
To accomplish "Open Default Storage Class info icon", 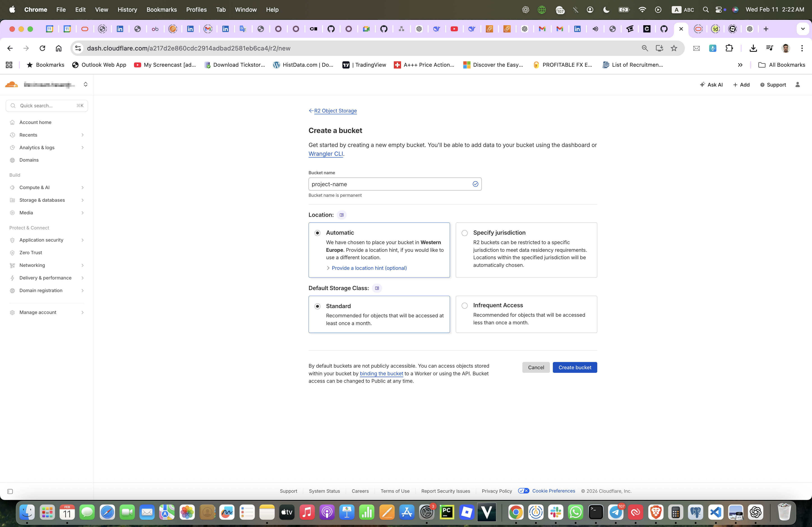I will coord(377,288).
